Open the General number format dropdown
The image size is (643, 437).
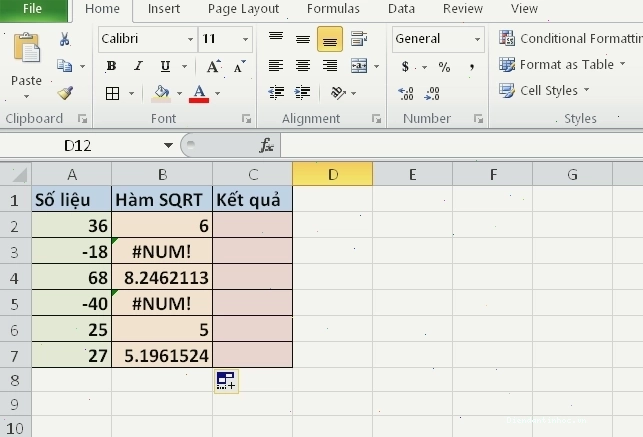[x=477, y=39]
